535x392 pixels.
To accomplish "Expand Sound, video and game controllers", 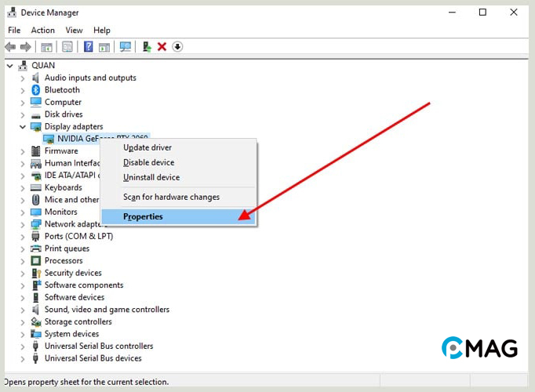I will coord(23,310).
